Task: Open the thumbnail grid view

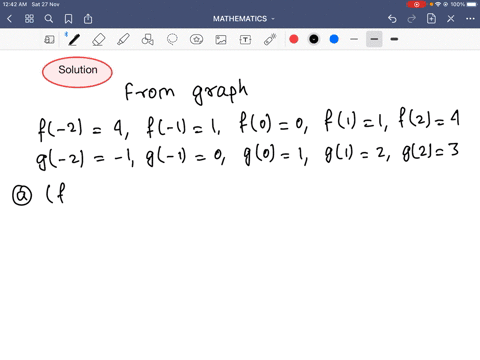Action: pyautogui.click(x=29, y=19)
